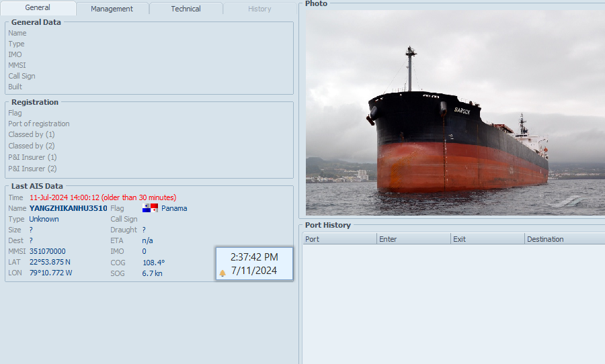Viewport: 605px width, 364px height.
Task: Click the longitude value 79°10.772 W
Action: click(x=50, y=273)
